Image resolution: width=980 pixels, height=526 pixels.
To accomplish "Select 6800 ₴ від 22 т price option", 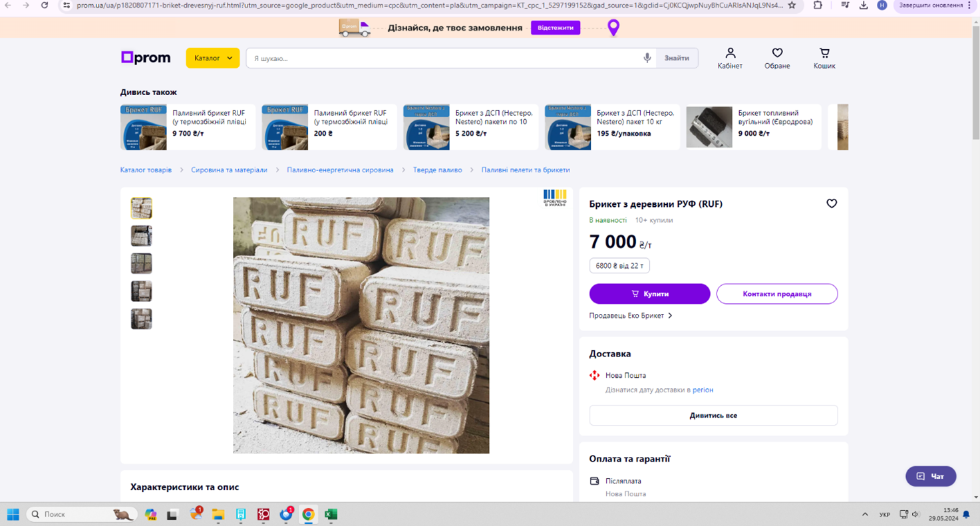I will [x=619, y=265].
